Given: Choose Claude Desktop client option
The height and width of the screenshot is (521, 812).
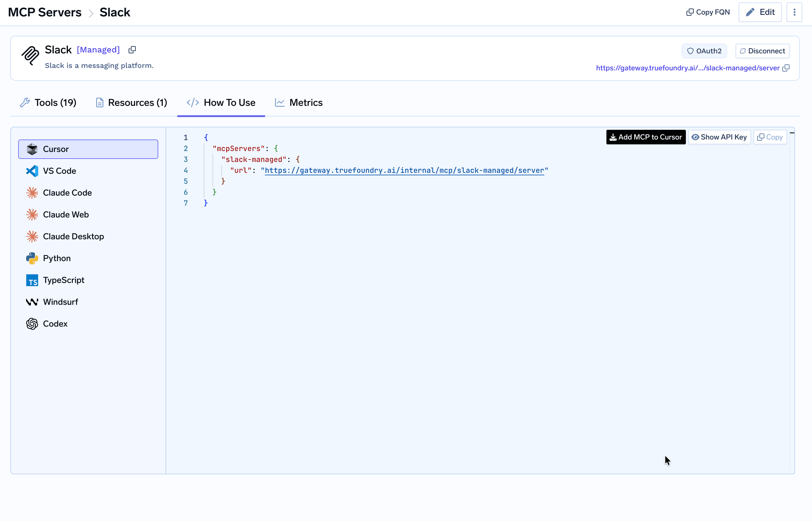Looking at the screenshot, I should click(x=88, y=237).
